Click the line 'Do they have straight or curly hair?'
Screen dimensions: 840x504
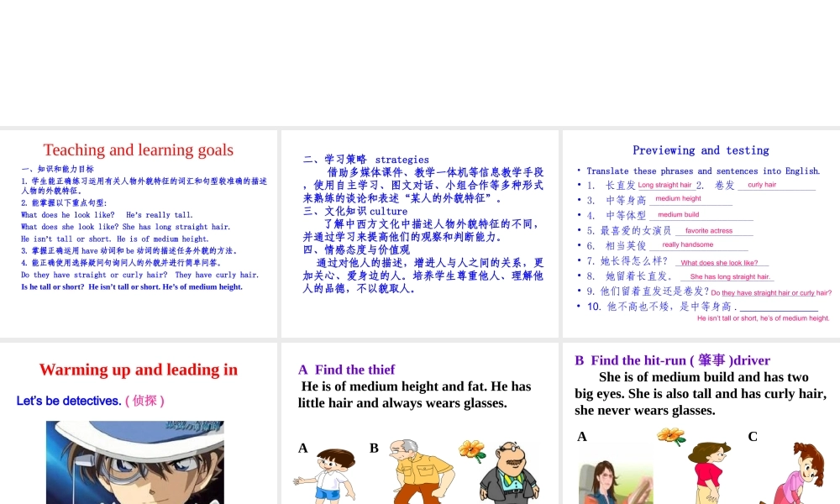click(94, 275)
